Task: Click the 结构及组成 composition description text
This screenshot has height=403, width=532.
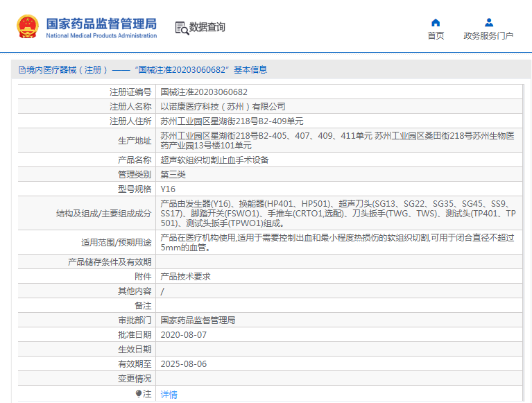Action: coord(338,213)
